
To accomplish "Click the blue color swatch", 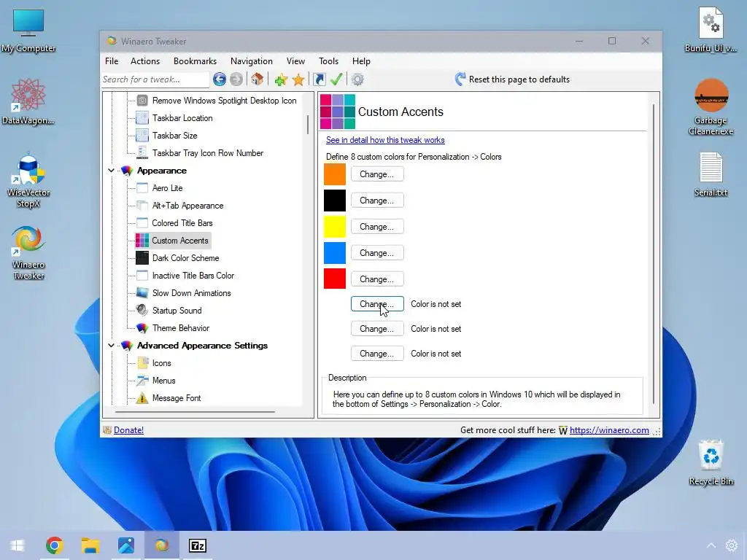I will [x=334, y=253].
